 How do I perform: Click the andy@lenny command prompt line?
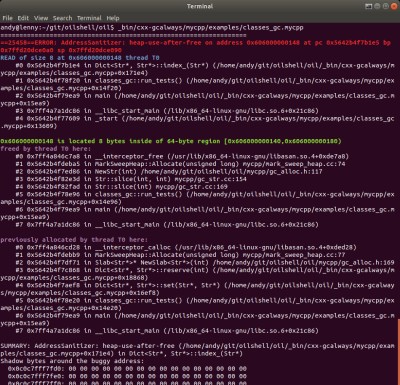(x=152, y=27)
